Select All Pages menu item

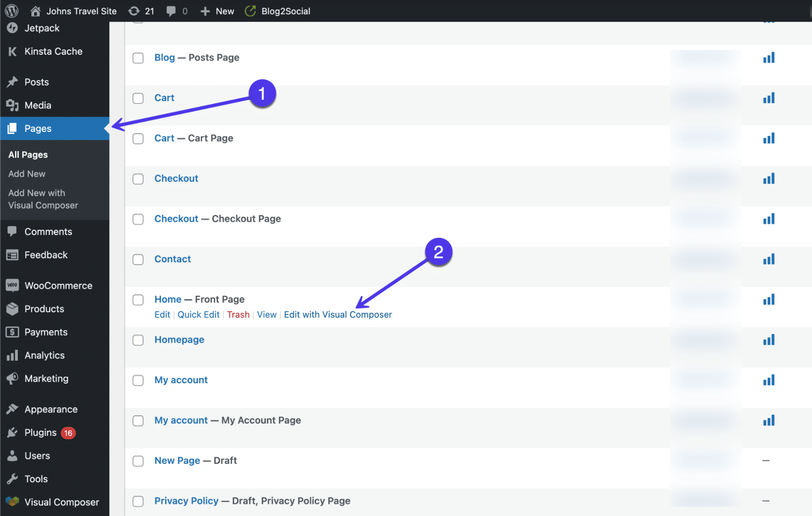pos(28,154)
